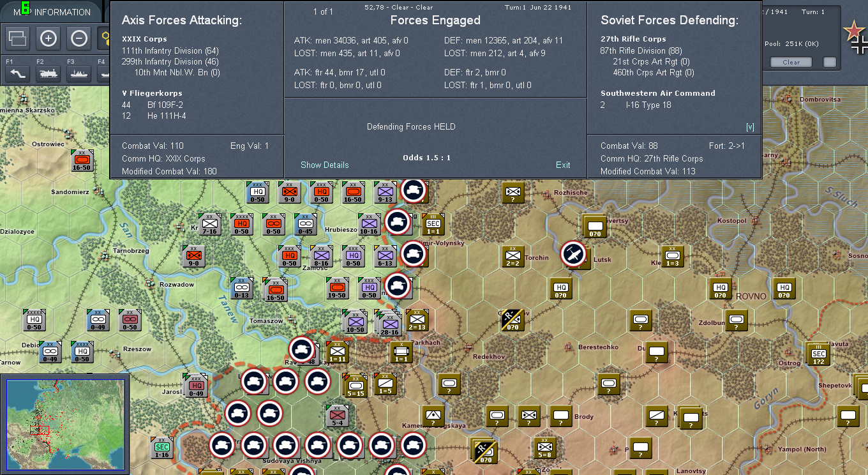The image size is (868, 475).
Task: Select the German unit counter 9-13
Action: pos(385,192)
